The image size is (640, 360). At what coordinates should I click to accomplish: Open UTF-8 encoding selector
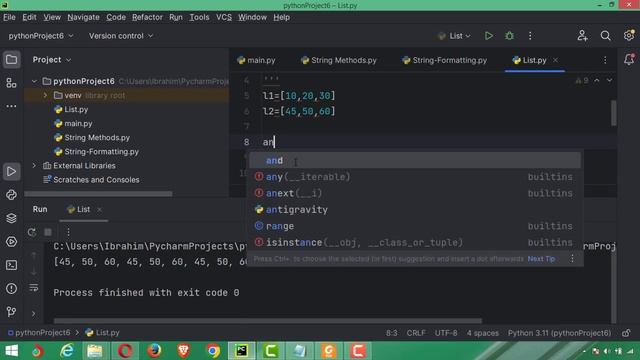point(446,333)
